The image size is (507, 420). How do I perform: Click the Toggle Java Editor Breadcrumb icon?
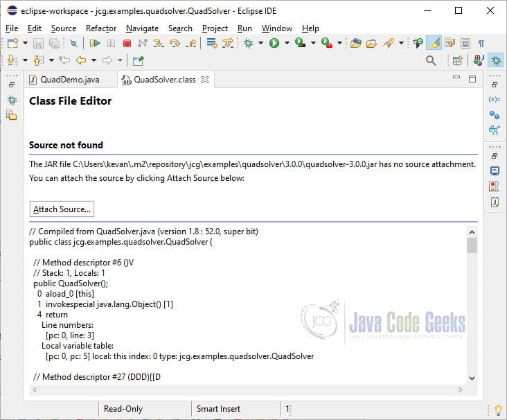418,43
